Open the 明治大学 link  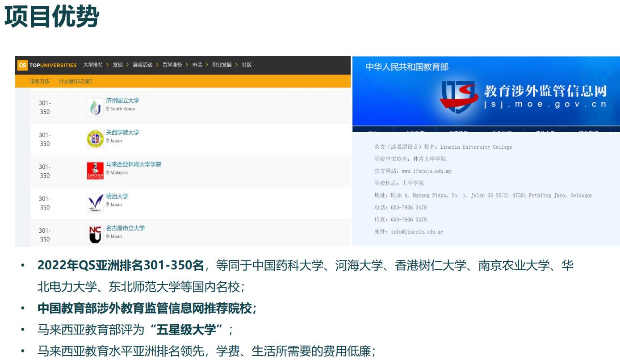pyautogui.click(x=117, y=196)
